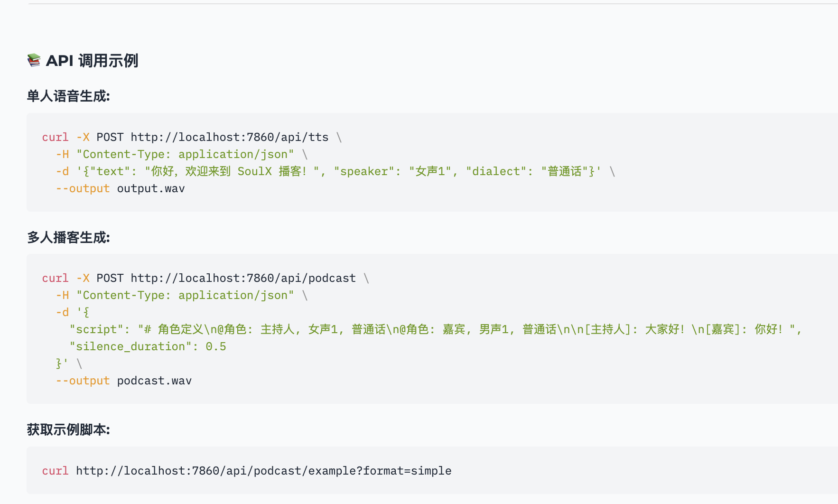Click the "API 调用示例" section heading
The image size is (838, 504).
click(92, 61)
